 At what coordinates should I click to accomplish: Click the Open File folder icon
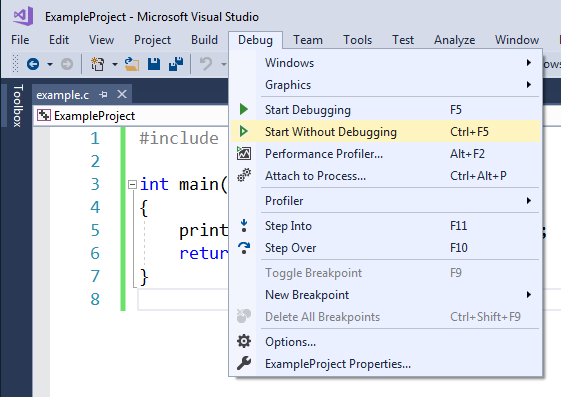(132, 64)
